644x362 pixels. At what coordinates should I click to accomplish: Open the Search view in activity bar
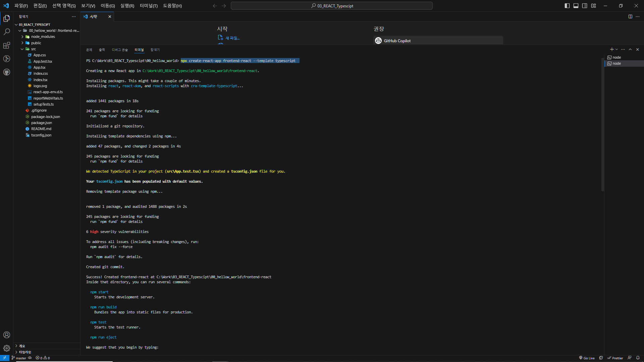pos(6,32)
